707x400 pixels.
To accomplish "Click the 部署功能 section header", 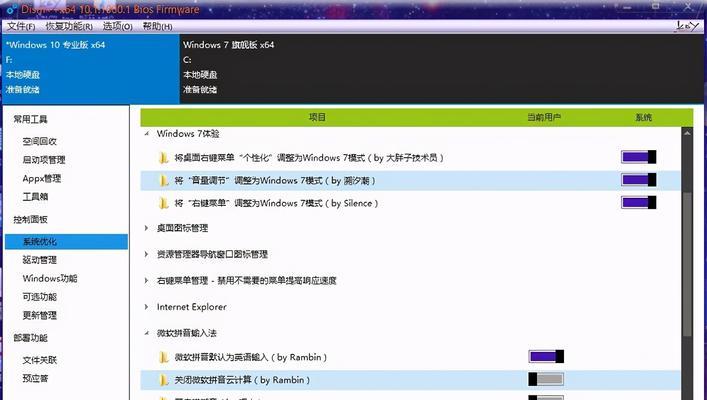I will (30, 338).
